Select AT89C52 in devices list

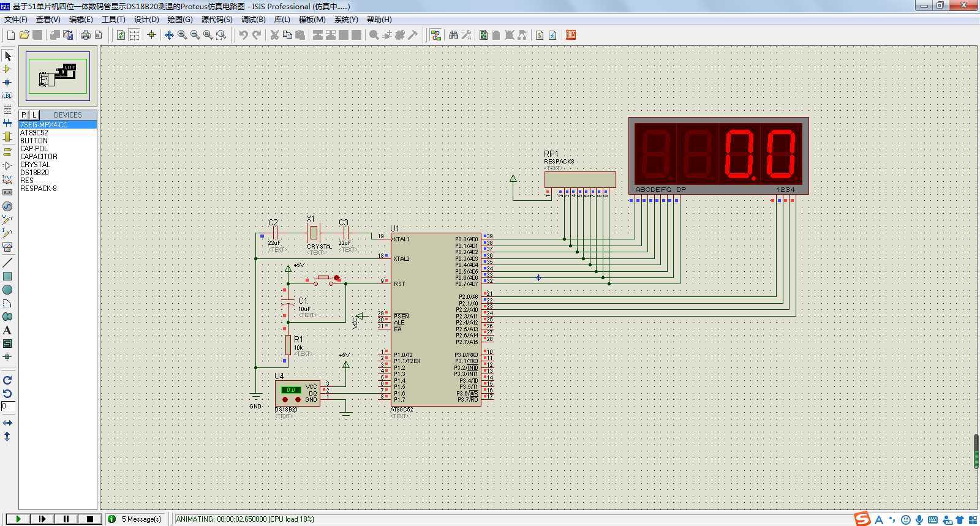(58, 132)
